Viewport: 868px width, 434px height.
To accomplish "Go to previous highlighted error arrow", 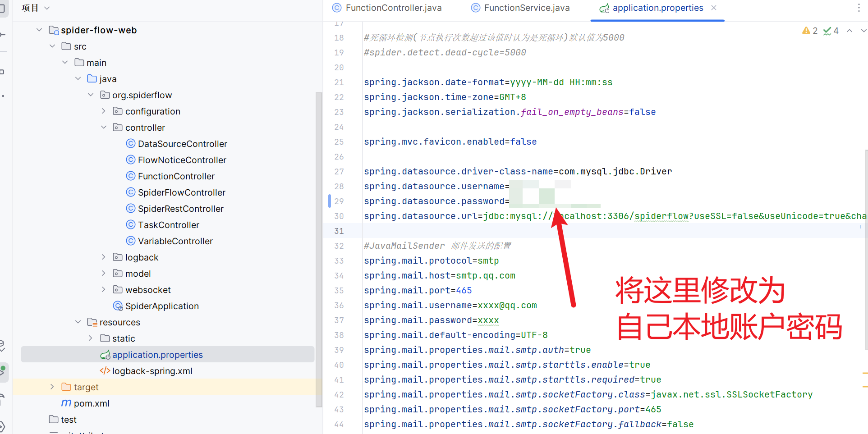I will click(x=850, y=31).
